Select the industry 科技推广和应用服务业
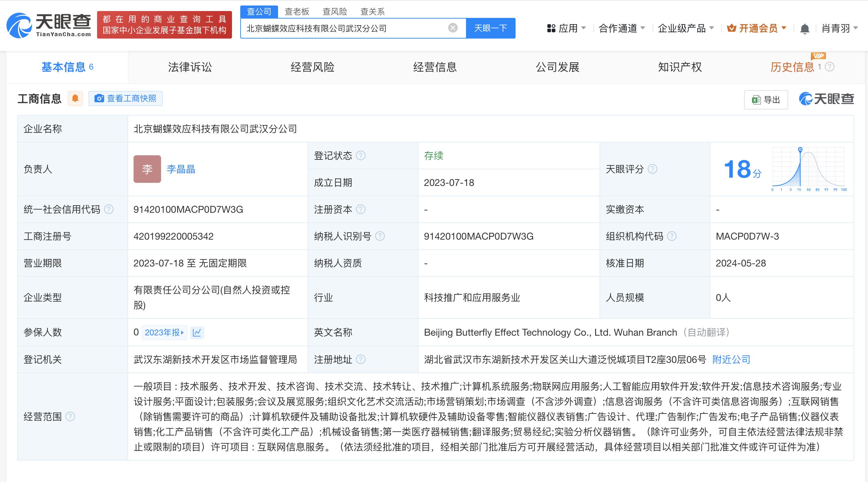Screen dimensions: 868x482 (472, 297)
